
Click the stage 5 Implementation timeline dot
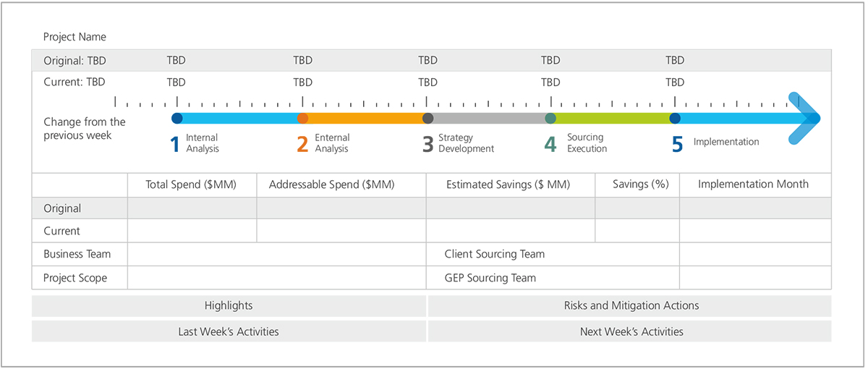675,118
